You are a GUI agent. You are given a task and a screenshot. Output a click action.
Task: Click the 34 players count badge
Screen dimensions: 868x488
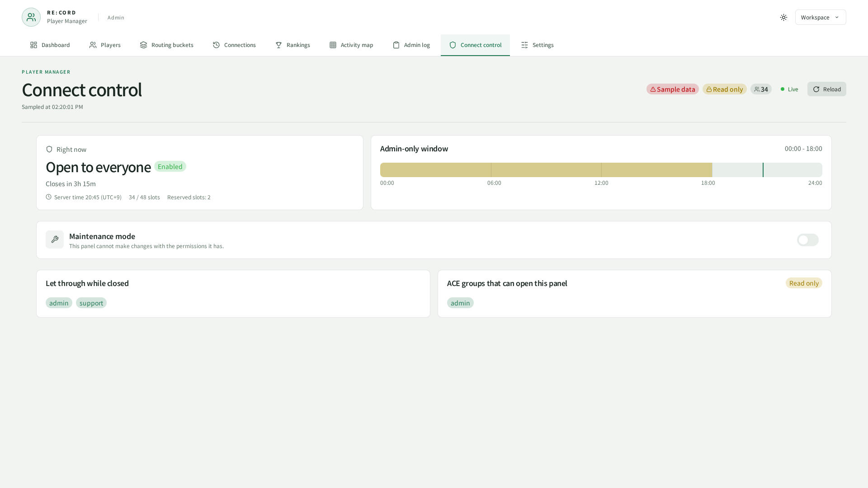pos(761,89)
